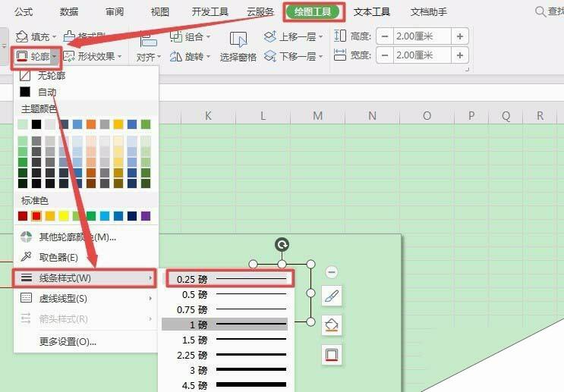This screenshot has height=392, width=564.
Task: Select column N header
Action: coord(372,116)
